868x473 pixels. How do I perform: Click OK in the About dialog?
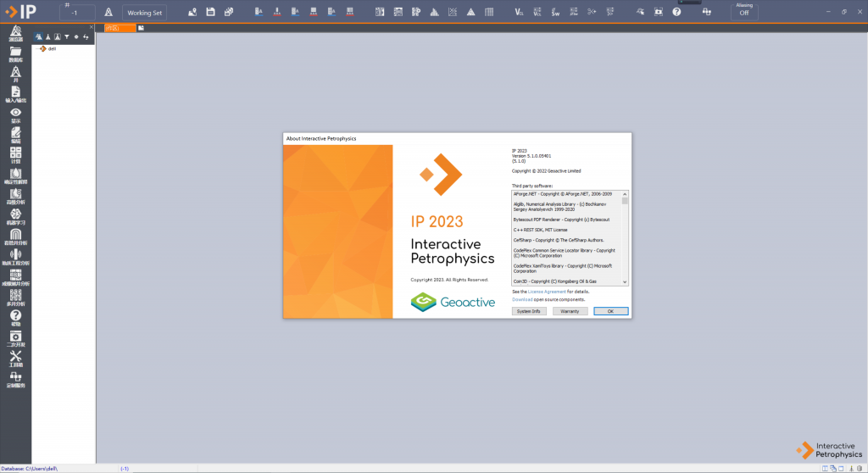point(610,311)
